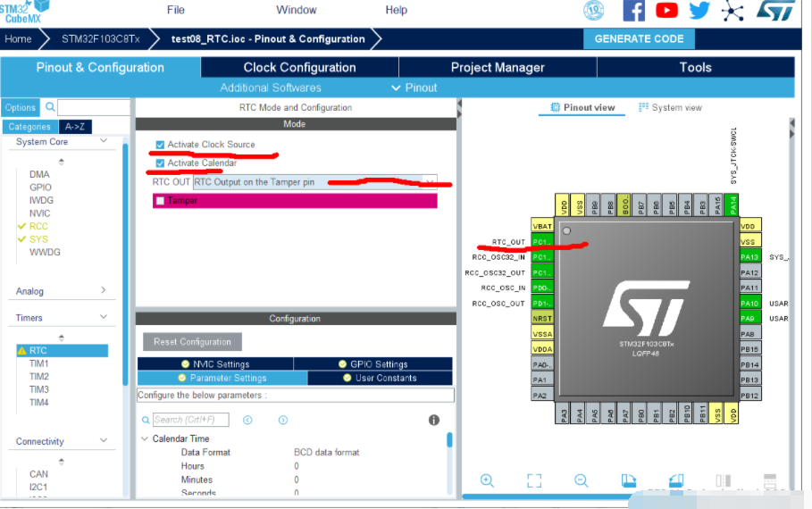Collapse the left panel with the arrow handle
812x509 pixels.
pos(459,108)
